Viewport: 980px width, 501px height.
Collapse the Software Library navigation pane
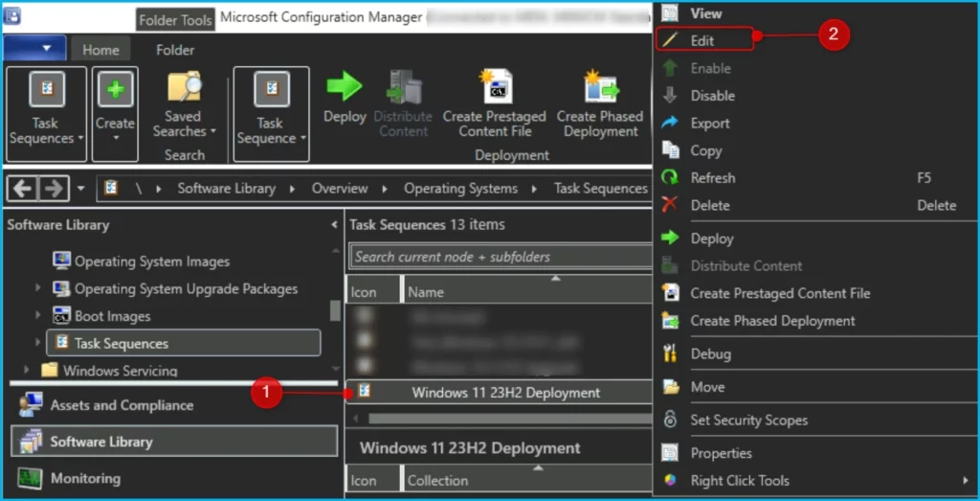(x=334, y=224)
